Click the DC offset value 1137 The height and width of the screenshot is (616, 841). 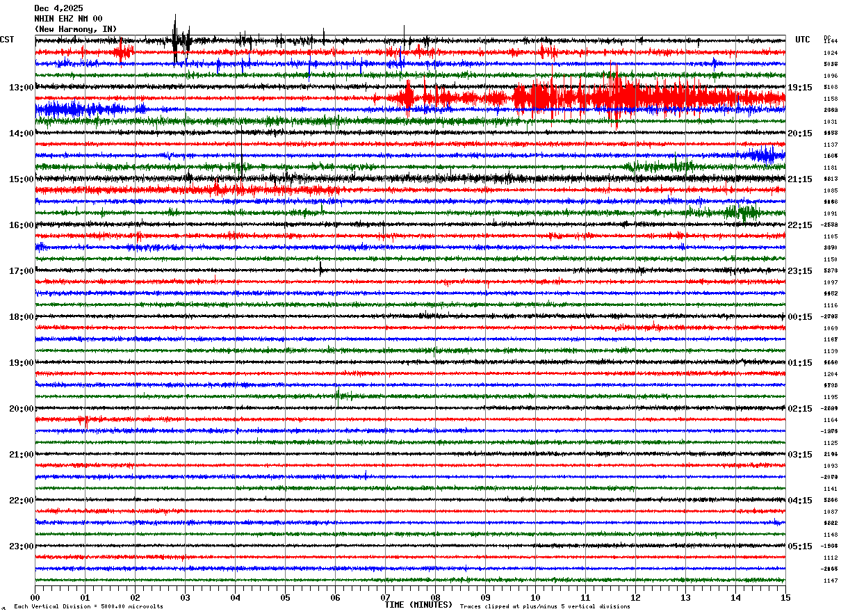tap(831, 145)
